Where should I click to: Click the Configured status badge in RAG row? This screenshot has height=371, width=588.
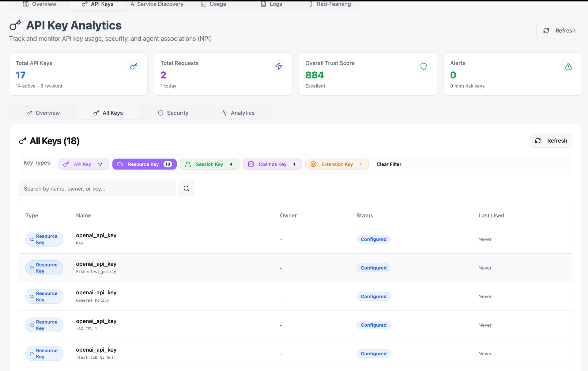(373, 239)
